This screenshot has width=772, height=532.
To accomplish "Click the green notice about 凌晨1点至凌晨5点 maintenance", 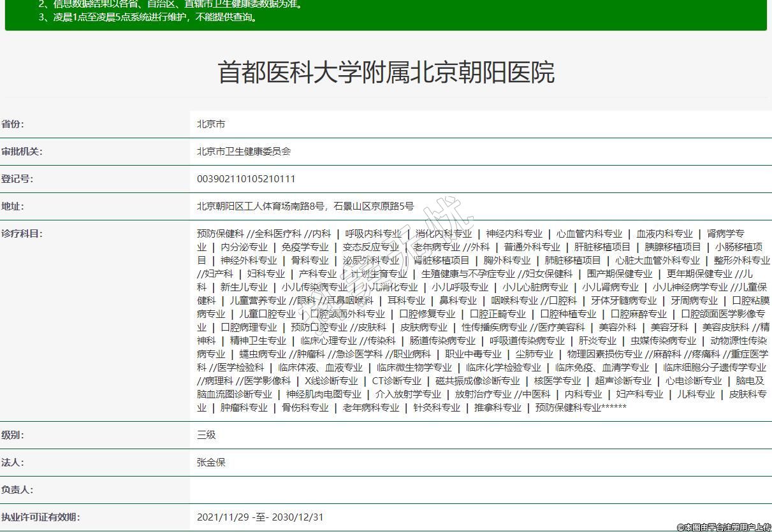I will coord(148,17).
